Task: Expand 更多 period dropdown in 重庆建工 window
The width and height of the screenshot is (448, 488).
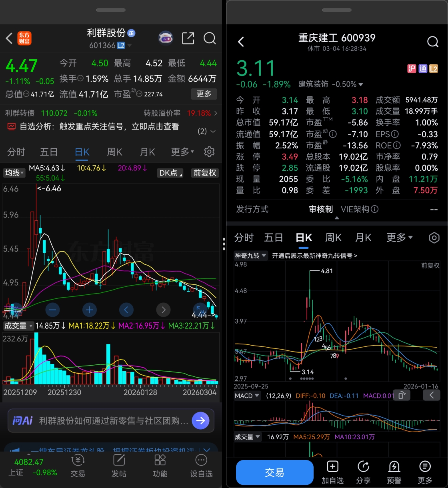Action: [x=399, y=238]
